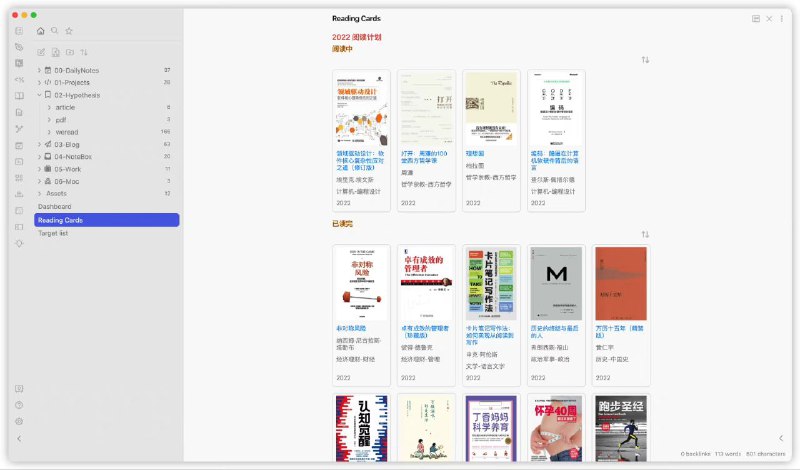
Task: Click the 丁香妈妈科学养育 book cover
Action: click(x=491, y=428)
